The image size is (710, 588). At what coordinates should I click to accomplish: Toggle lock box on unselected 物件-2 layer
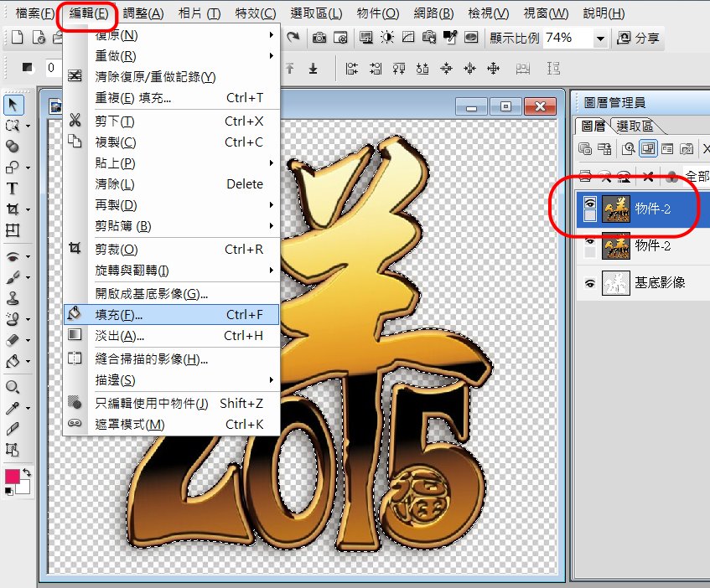[x=589, y=252]
